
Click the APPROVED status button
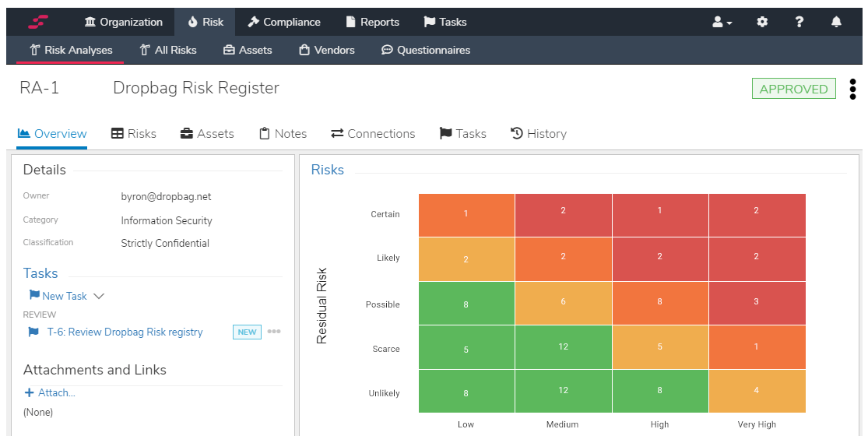coord(793,89)
